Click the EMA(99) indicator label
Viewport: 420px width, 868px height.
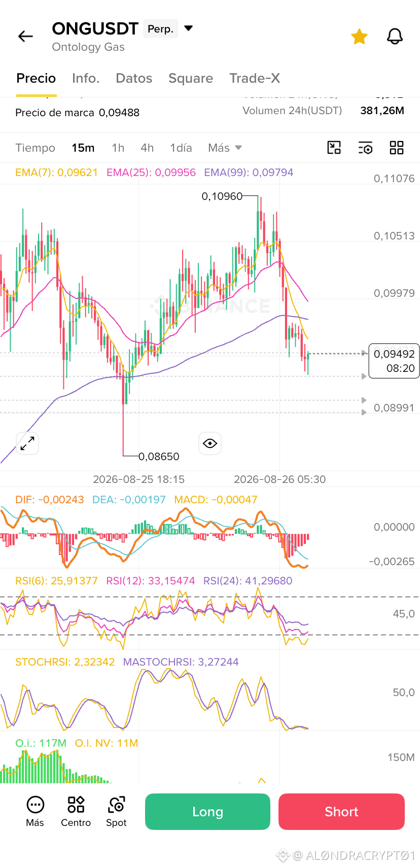click(x=249, y=172)
